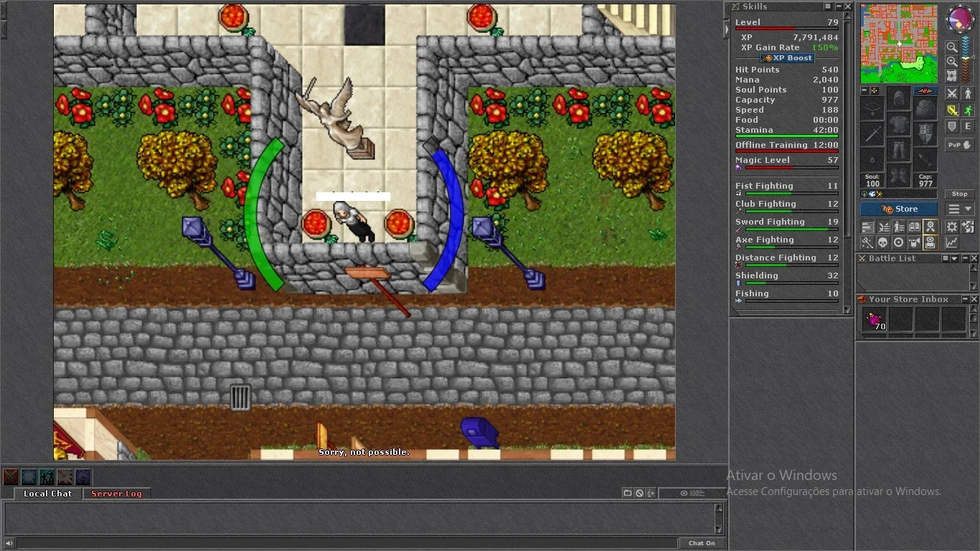Toggle offensive fight mode yellow sword

(951, 110)
